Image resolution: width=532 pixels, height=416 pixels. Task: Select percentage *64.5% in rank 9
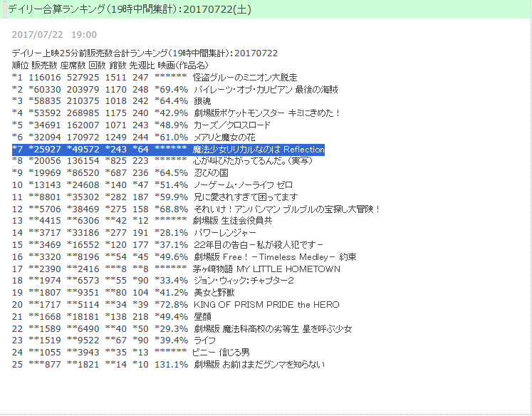[172, 172]
